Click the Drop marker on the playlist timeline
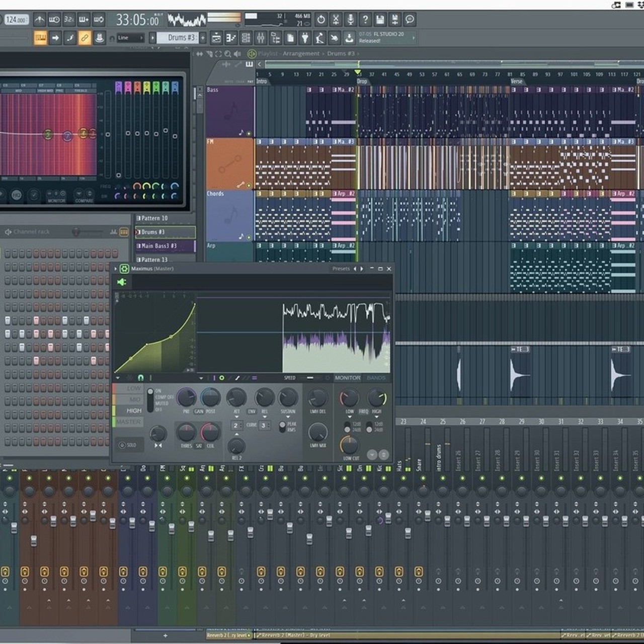The width and height of the screenshot is (644, 644). [362, 81]
